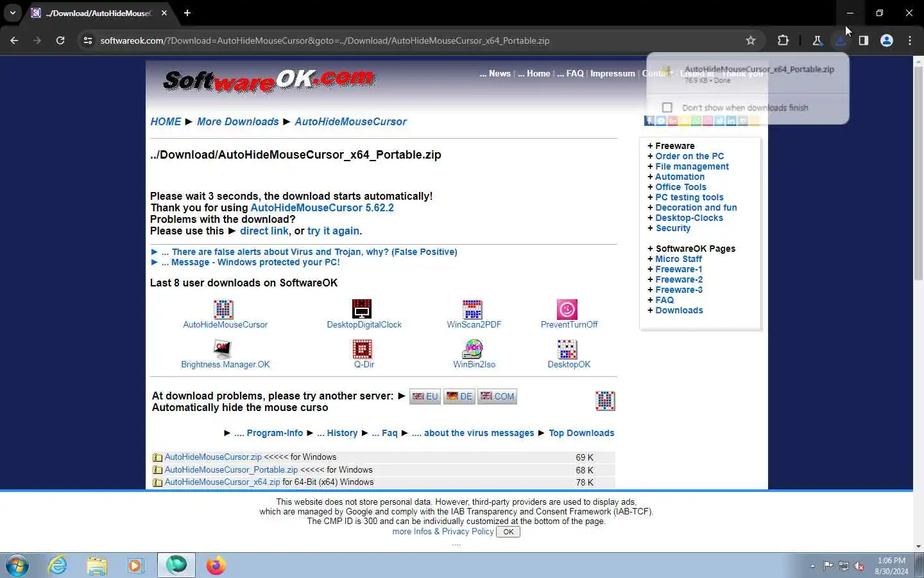
Task: View site information icon in address bar
Action: pyautogui.click(x=88, y=40)
